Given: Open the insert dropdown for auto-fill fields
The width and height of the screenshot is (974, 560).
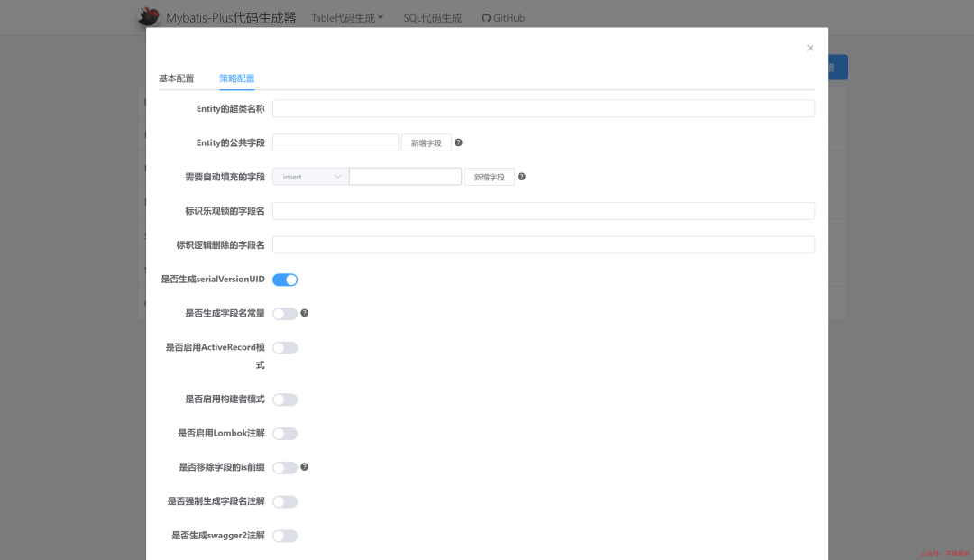Looking at the screenshot, I should (x=309, y=176).
